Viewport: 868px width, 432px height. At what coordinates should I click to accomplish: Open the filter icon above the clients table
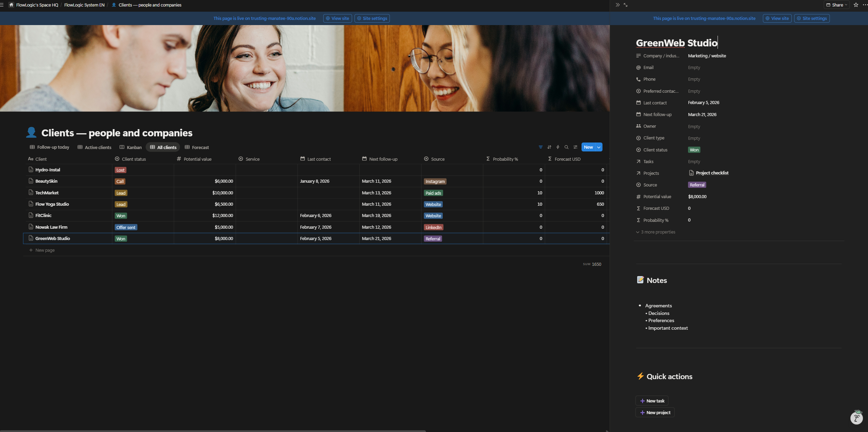[541, 147]
